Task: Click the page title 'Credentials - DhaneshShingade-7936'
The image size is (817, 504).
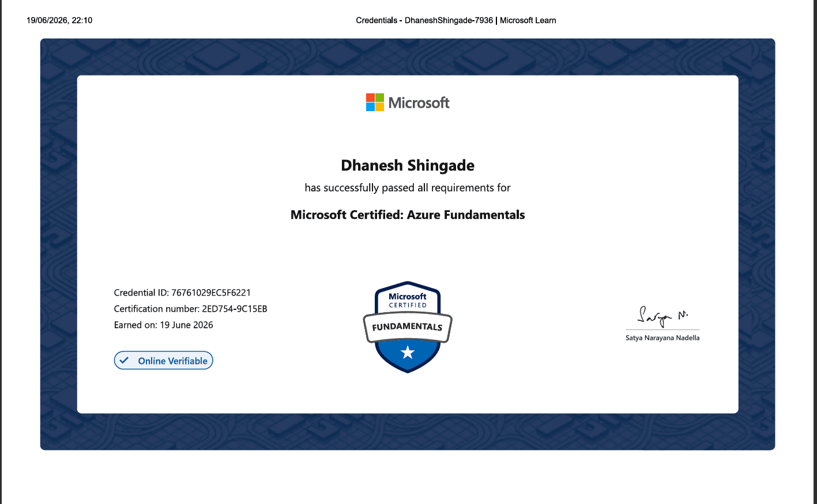Action: [x=424, y=20]
